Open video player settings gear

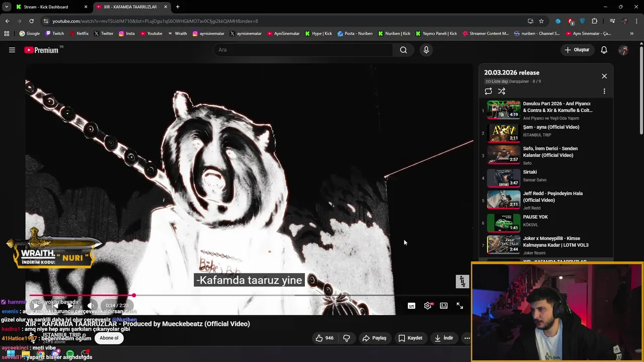428,306
